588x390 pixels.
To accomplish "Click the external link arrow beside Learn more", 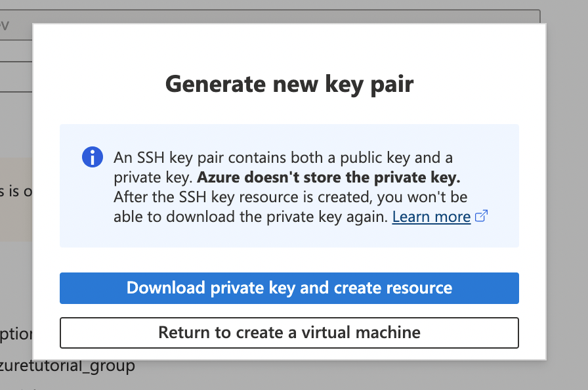I will tap(481, 217).
